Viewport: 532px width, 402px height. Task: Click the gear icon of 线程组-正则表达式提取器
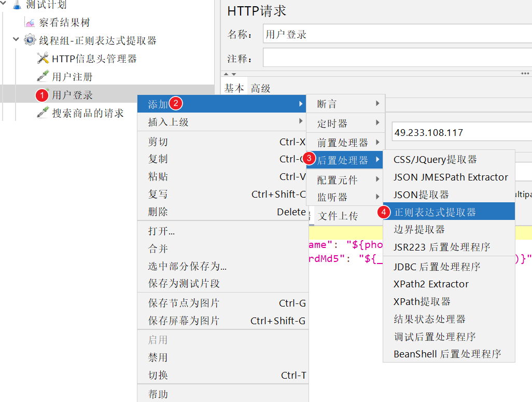[30, 40]
